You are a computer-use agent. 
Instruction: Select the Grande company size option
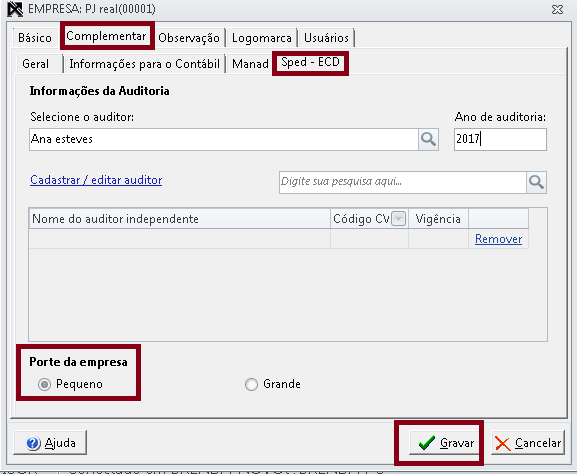click(x=251, y=385)
